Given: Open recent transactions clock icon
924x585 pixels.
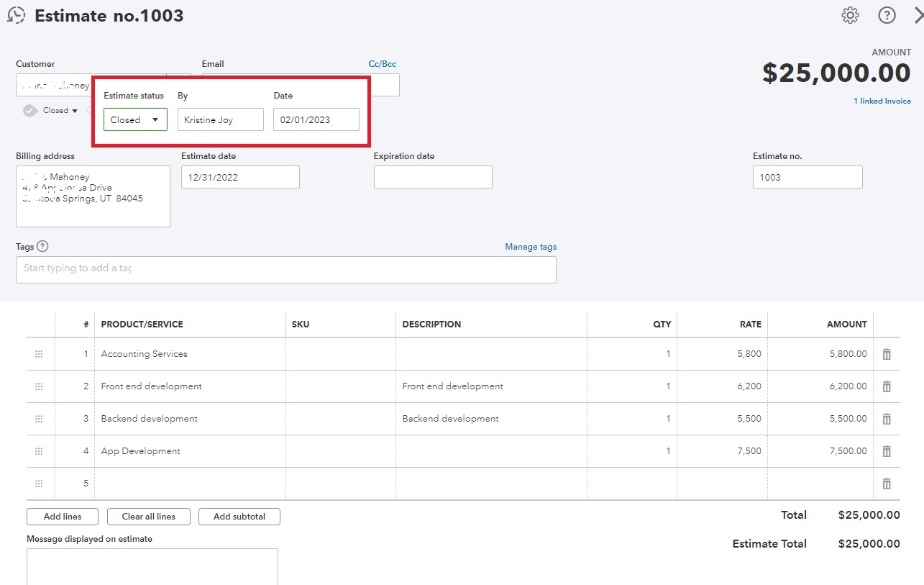Looking at the screenshot, I should [x=16, y=15].
